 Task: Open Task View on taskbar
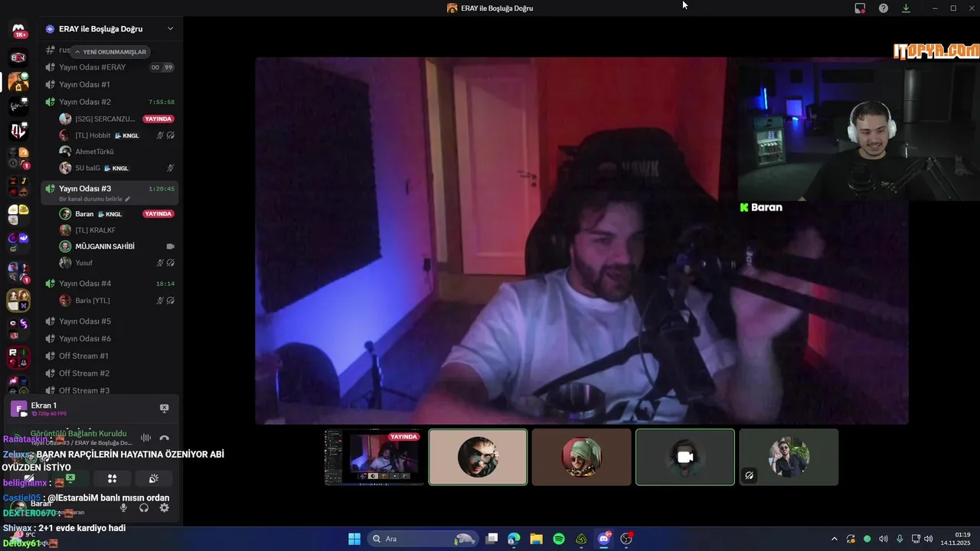pos(492,539)
